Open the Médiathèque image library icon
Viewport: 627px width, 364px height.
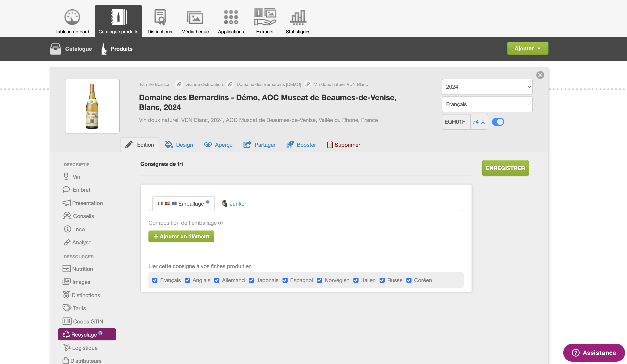coord(195,17)
